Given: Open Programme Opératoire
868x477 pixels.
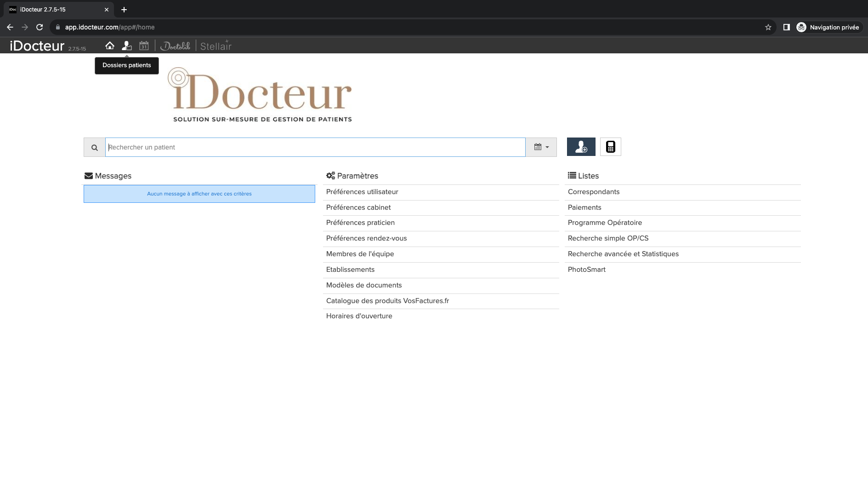Looking at the screenshot, I should (605, 223).
